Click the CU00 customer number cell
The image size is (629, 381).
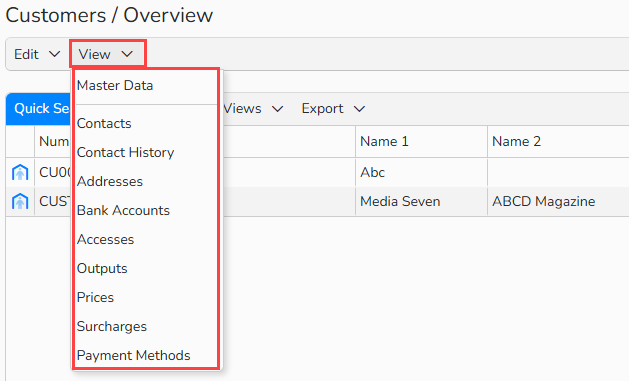point(53,172)
